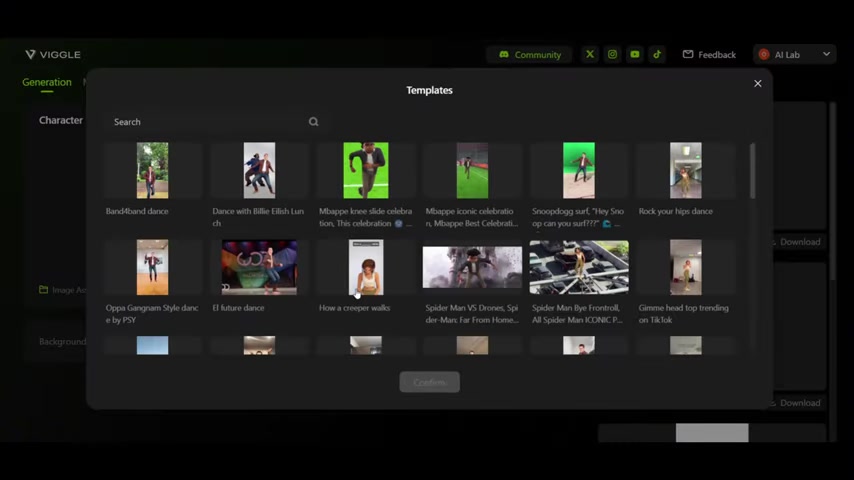The image size is (854, 480).
Task: Select How a creeper walks template
Action: 366,268
